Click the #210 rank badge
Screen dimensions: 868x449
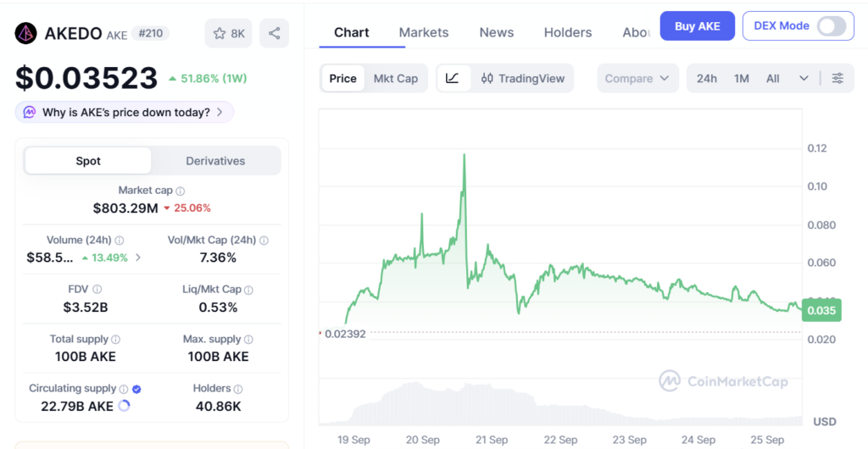point(151,34)
